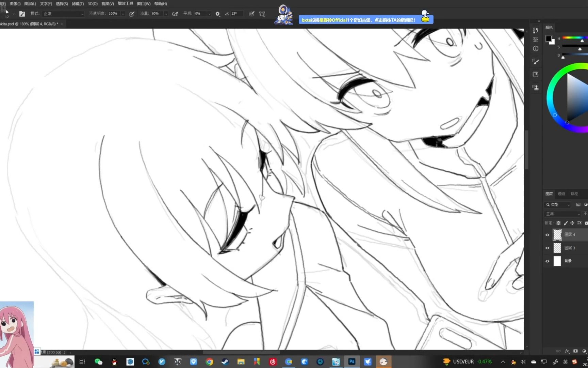Image resolution: width=588 pixels, height=368 pixels.
Task: Hide the 背景 layer eye
Action: pos(548,261)
